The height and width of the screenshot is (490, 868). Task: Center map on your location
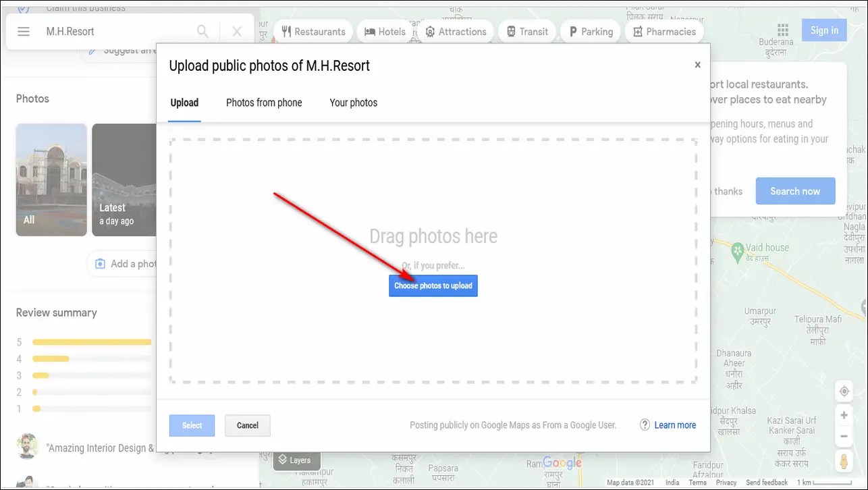[x=844, y=391]
